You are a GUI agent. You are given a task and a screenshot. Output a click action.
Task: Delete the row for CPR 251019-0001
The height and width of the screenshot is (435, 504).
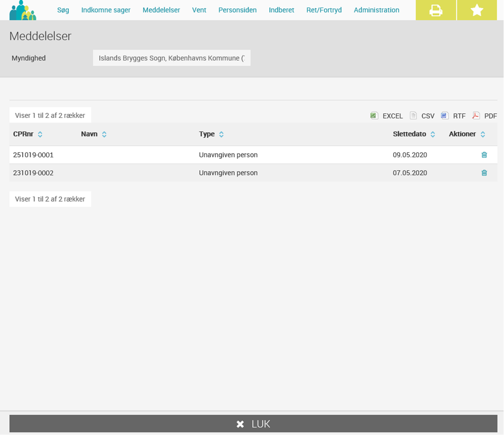[x=484, y=155]
